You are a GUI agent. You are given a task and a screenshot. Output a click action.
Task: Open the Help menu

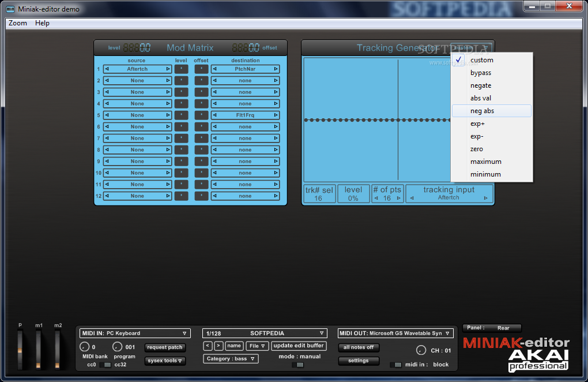tap(43, 23)
